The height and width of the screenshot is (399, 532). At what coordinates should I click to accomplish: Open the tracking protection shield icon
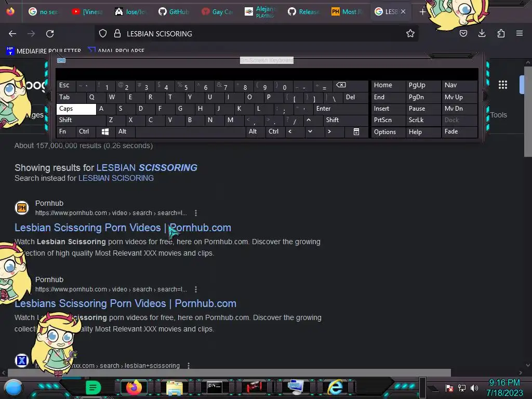point(103,33)
